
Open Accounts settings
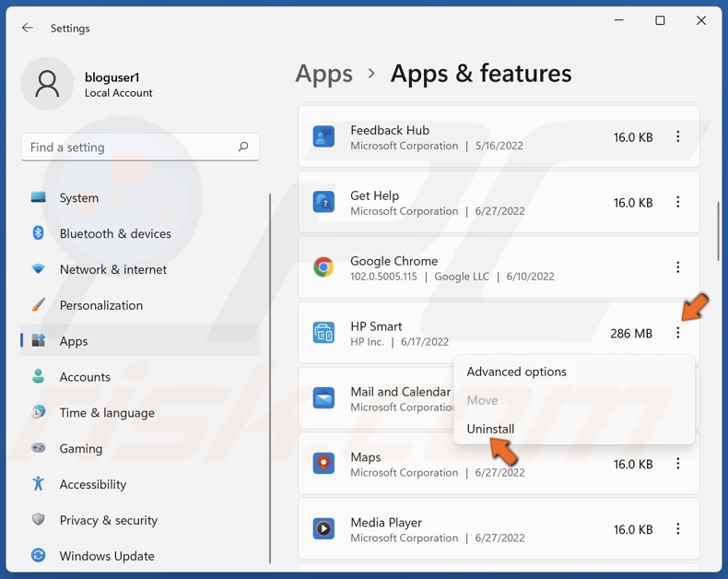(140, 376)
